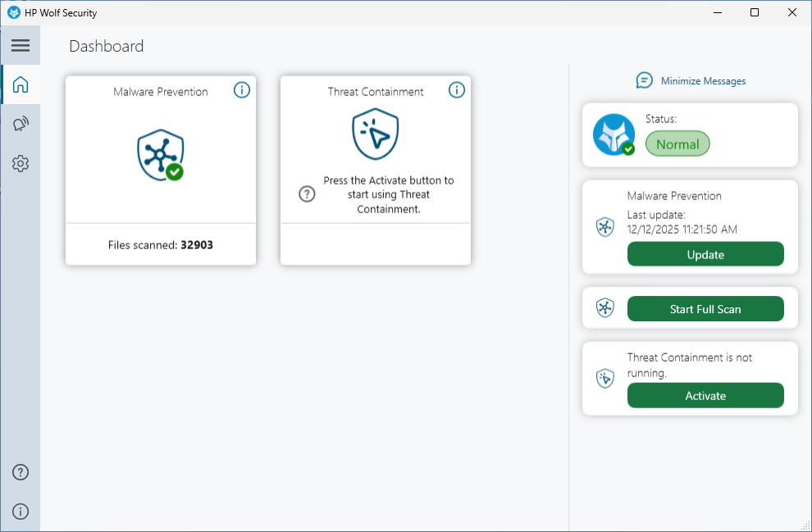Open the alerts sidebar icon
This screenshot has height=532, width=812.
(x=21, y=125)
